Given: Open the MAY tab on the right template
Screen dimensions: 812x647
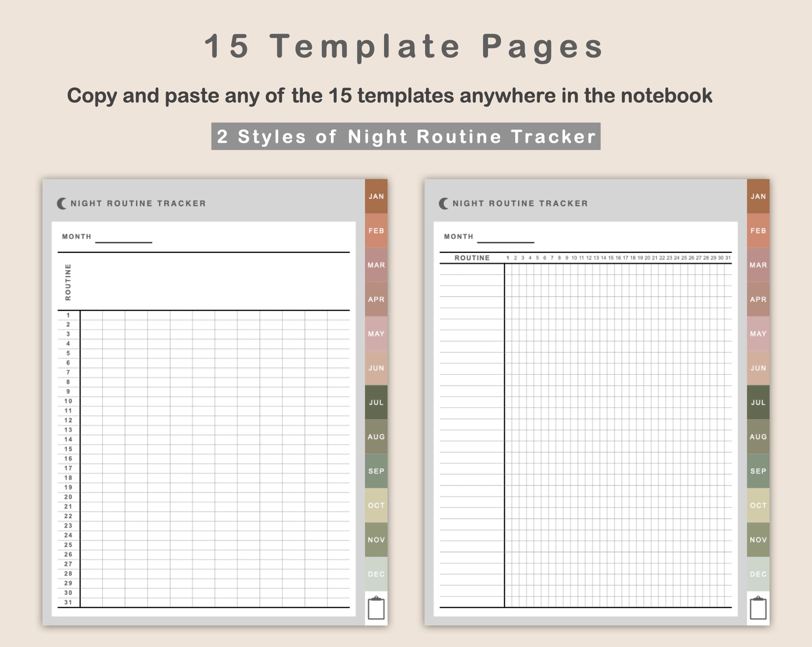Looking at the screenshot, I should [758, 334].
